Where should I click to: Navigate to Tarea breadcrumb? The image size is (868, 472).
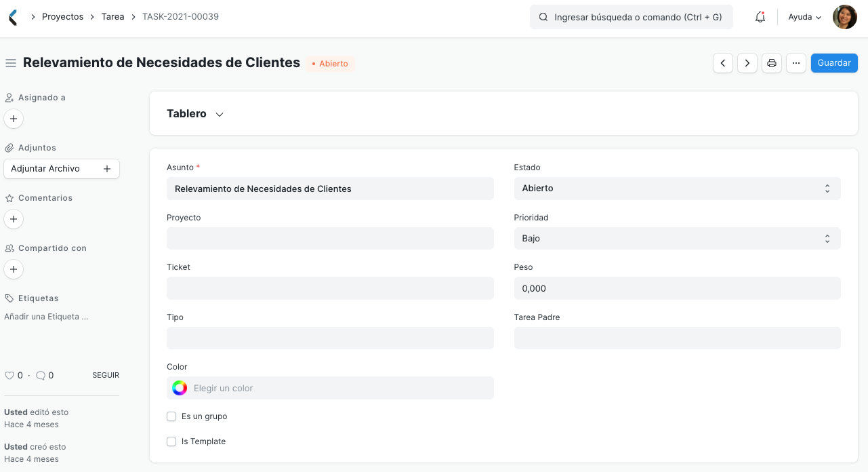coord(112,17)
